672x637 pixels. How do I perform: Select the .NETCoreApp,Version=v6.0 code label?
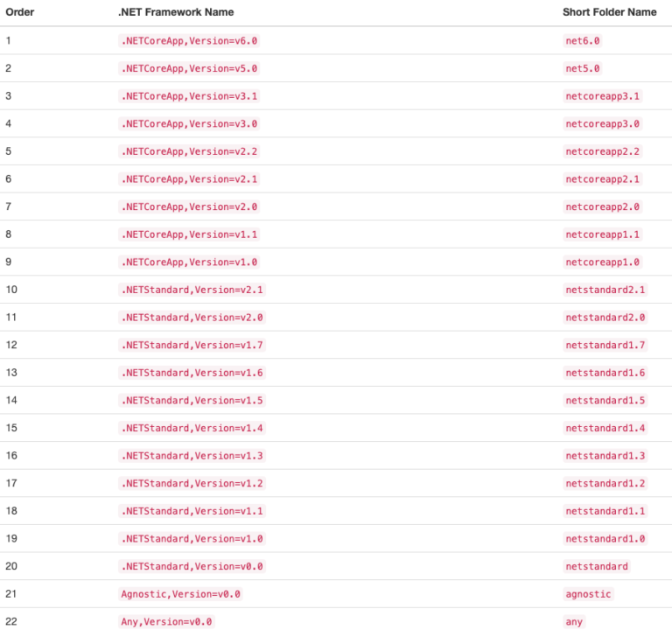click(189, 41)
